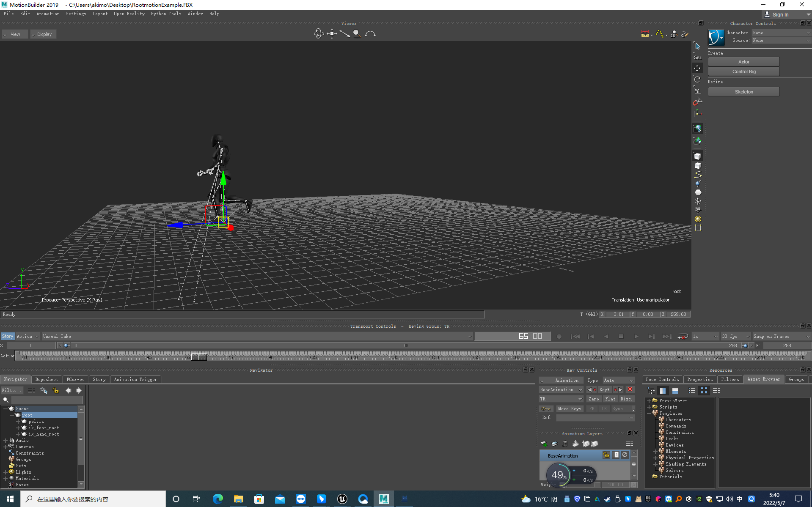Open the Python Tools menu

(166, 14)
